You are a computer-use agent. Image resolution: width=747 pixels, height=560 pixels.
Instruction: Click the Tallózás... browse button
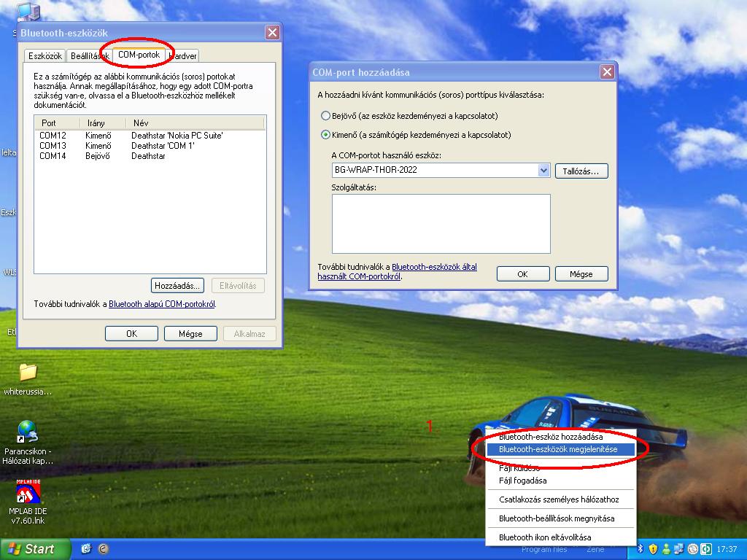pos(581,171)
